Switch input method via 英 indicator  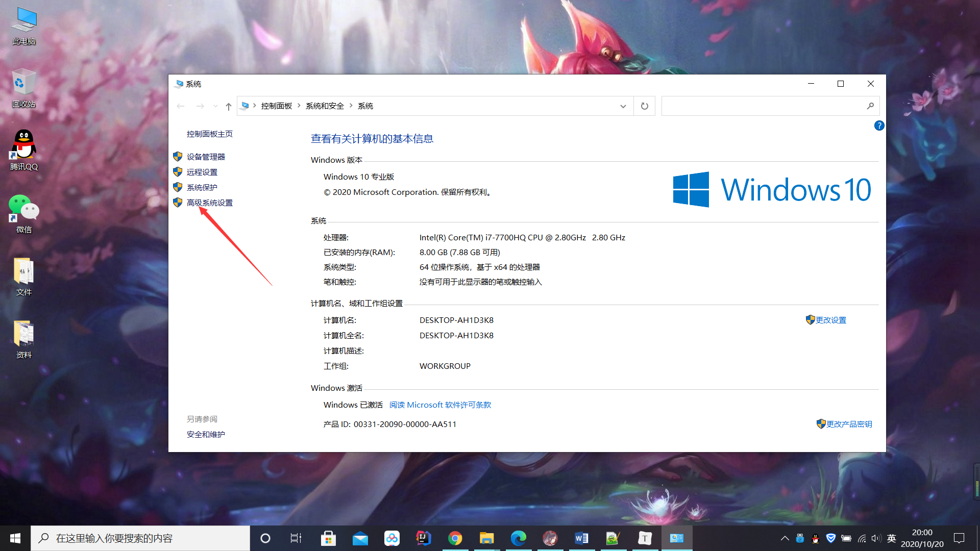(892, 538)
